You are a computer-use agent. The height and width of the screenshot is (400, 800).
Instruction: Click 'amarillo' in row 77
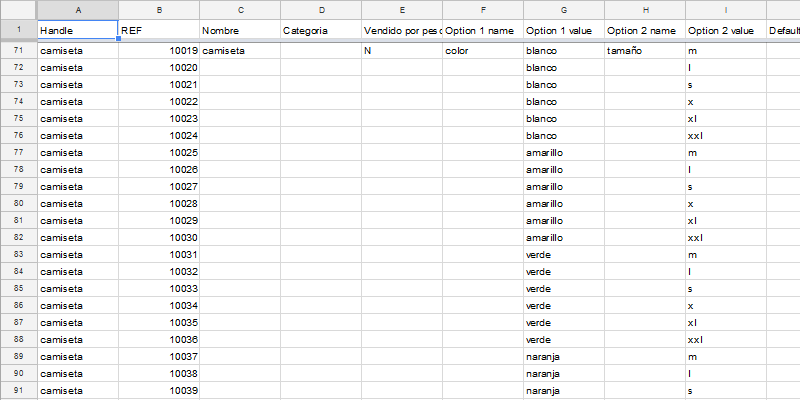(564, 153)
